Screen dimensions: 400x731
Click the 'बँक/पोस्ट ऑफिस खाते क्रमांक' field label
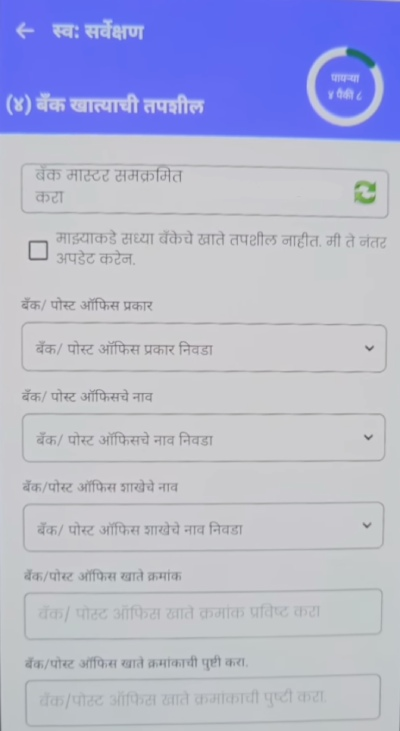pyautogui.click(x=103, y=576)
